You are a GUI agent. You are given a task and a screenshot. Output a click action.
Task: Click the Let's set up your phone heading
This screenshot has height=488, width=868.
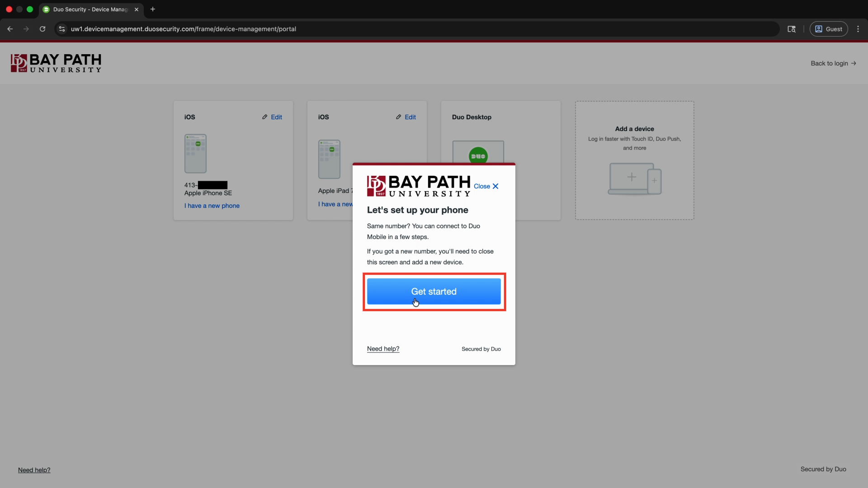click(417, 210)
